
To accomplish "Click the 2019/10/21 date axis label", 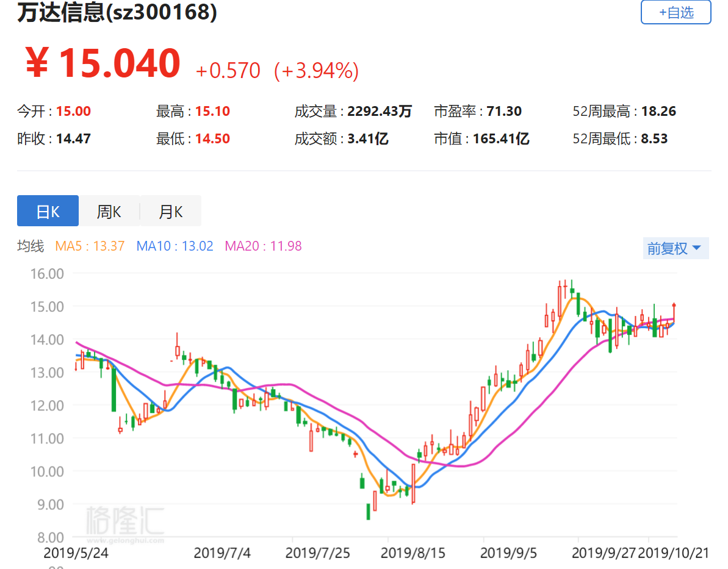I will point(674,553).
